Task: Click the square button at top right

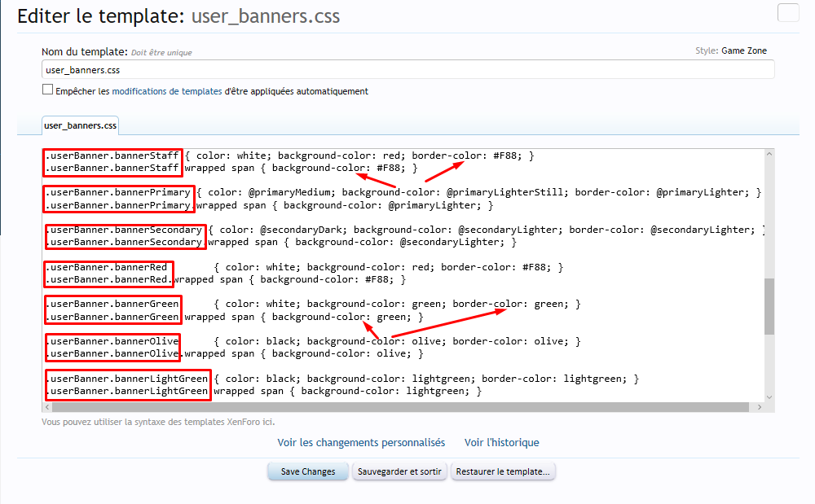Action: click(x=788, y=13)
